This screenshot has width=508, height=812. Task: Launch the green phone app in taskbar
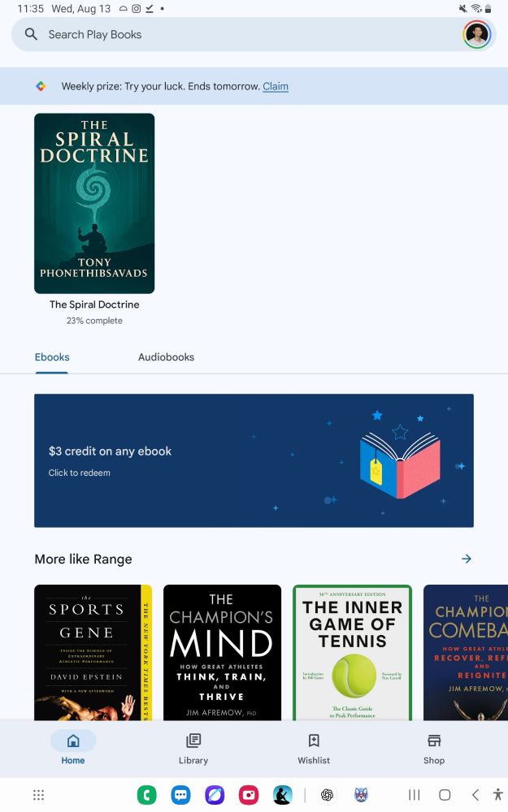[146, 795]
